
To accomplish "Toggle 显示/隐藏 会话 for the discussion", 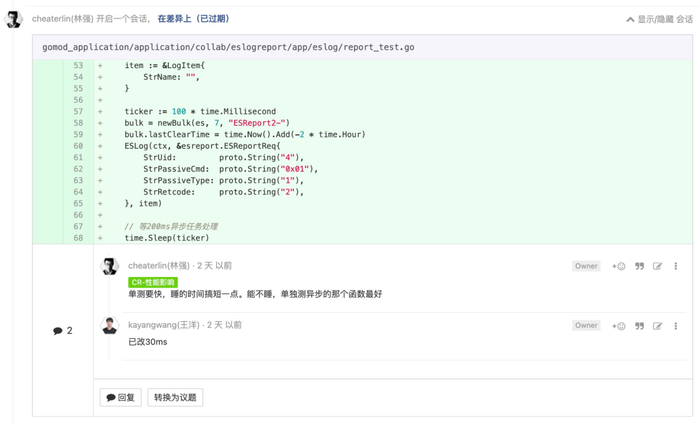I will [x=658, y=19].
